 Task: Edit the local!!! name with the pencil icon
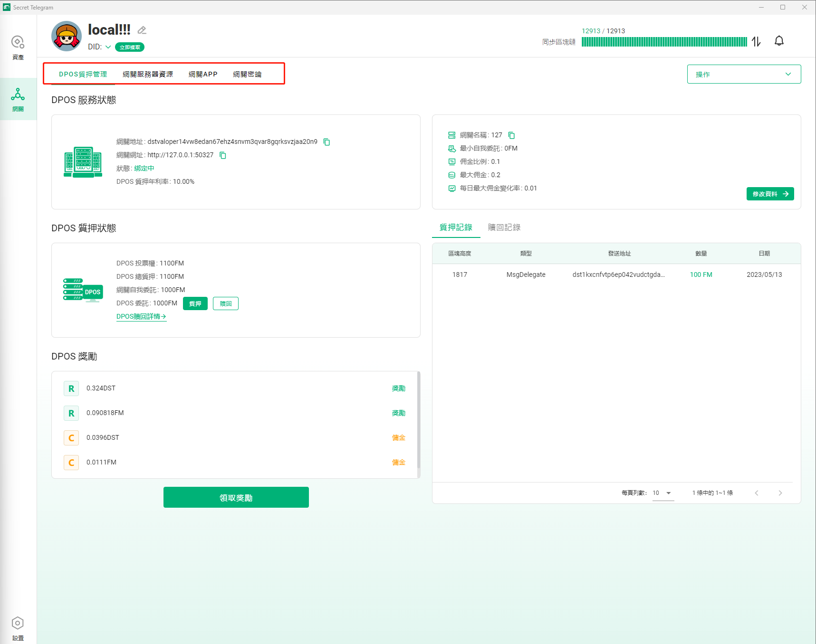coord(142,30)
